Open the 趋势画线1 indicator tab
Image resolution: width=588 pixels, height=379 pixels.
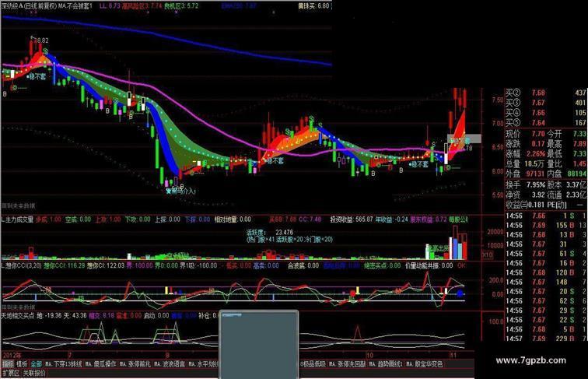386,364
